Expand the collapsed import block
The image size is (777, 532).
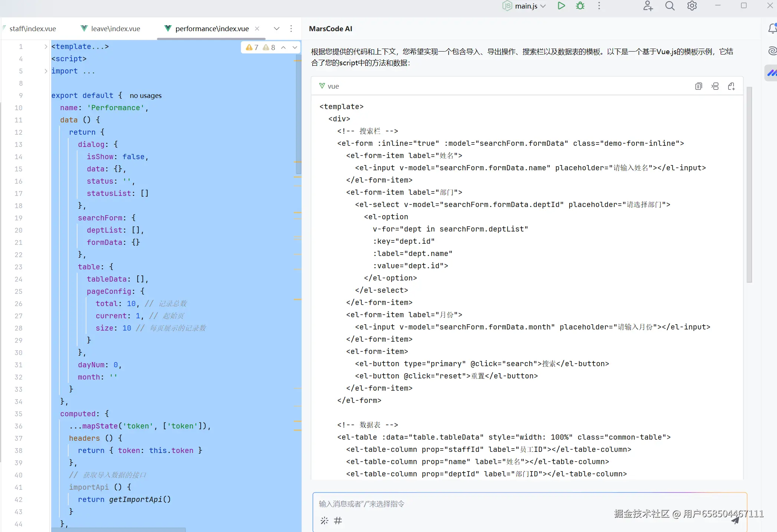[46, 71]
